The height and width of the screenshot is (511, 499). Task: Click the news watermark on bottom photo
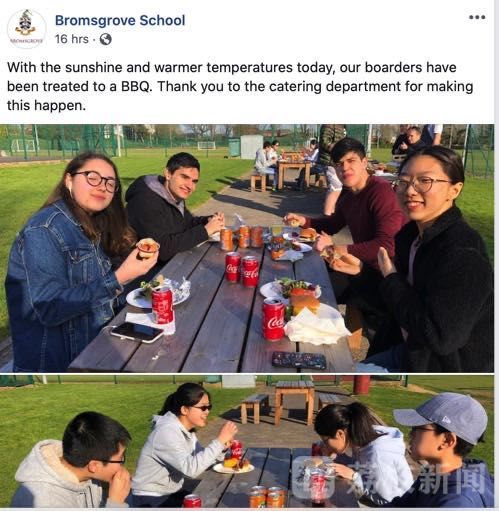[x=390, y=479]
